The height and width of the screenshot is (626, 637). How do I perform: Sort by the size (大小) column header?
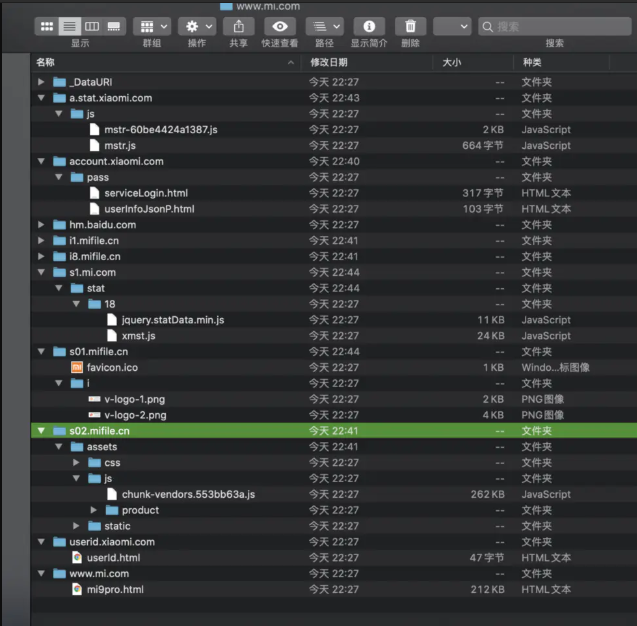click(x=472, y=62)
